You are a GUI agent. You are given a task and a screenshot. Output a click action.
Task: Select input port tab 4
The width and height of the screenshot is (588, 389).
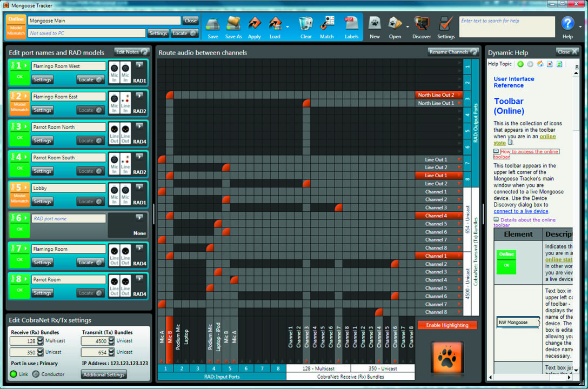(x=214, y=368)
